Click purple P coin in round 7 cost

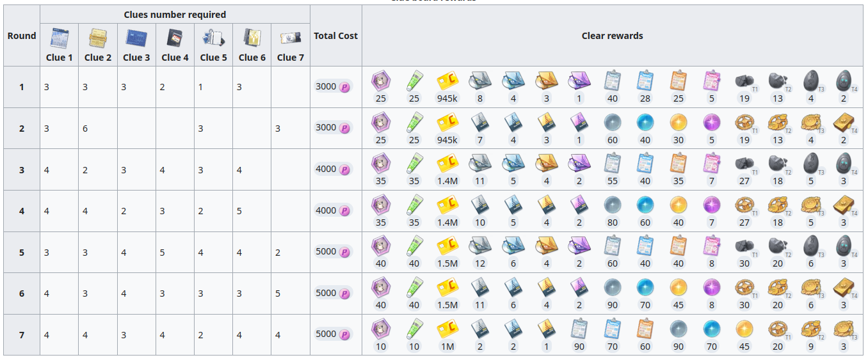345,334
